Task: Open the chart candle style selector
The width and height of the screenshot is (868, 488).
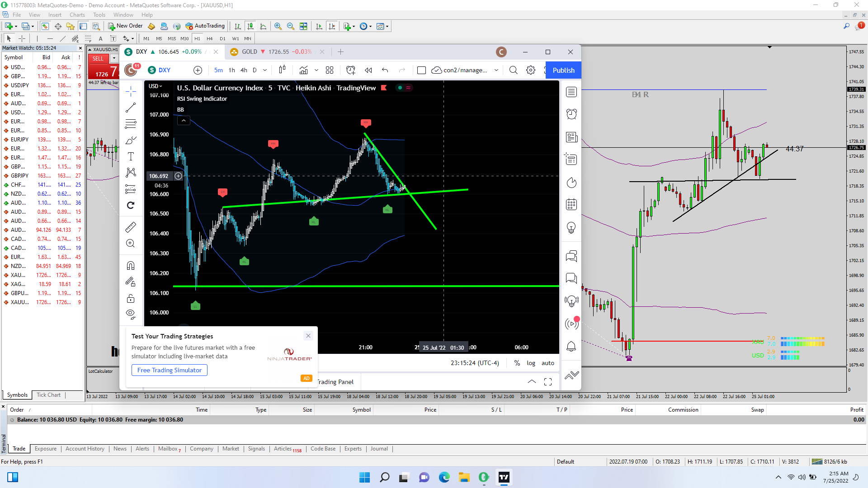Action: 282,70
